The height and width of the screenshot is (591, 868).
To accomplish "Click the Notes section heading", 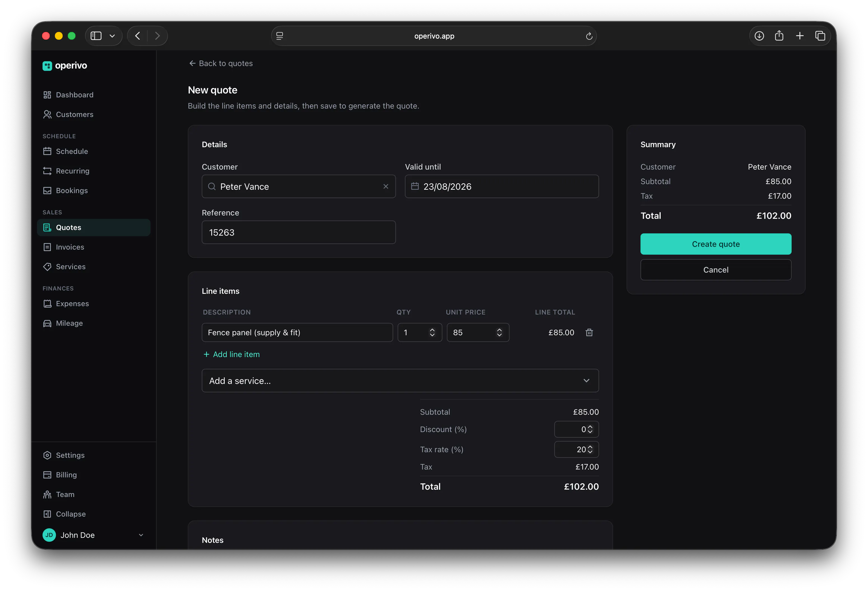I will [x=212, y=540].
